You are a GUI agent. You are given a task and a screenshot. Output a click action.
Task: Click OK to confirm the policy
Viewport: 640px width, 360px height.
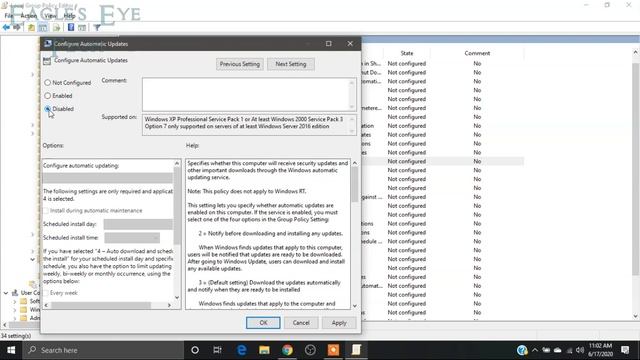263,323
